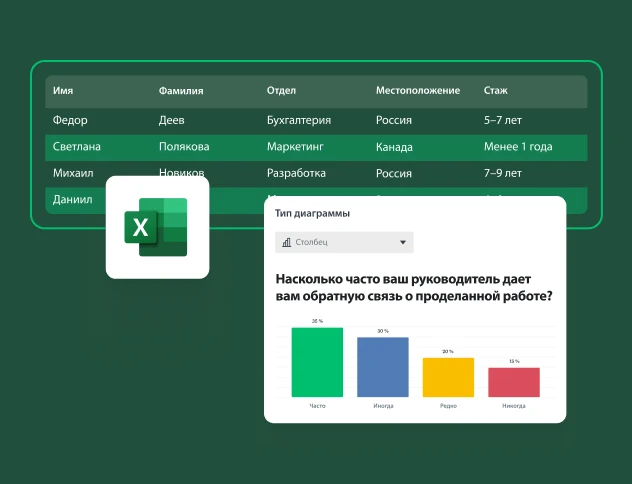Viewport: 632px width, 484px height.
Task: Click the Канада location cell
Action: tap(395, 147)
